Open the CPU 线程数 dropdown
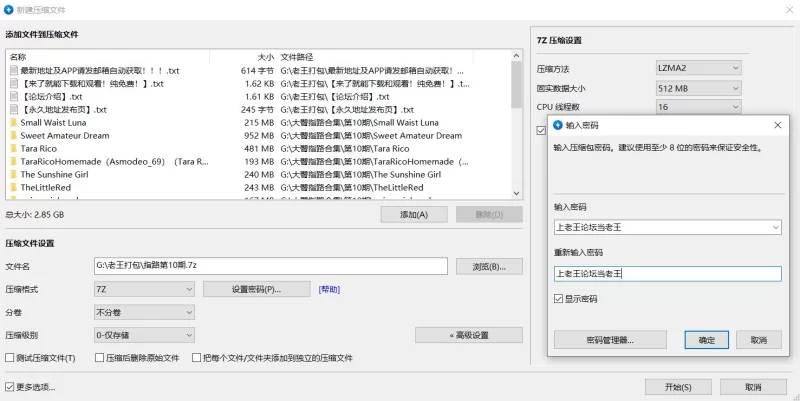This screenshot has width=800, height=401. 698,107
